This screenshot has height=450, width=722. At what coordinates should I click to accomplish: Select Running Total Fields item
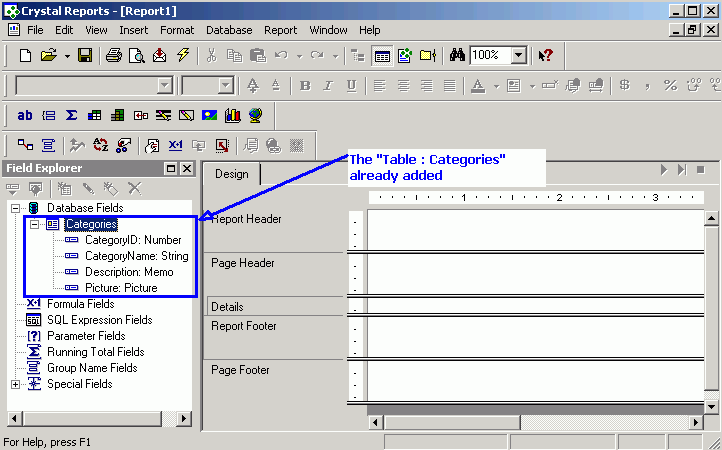click(x=96, y=352)
